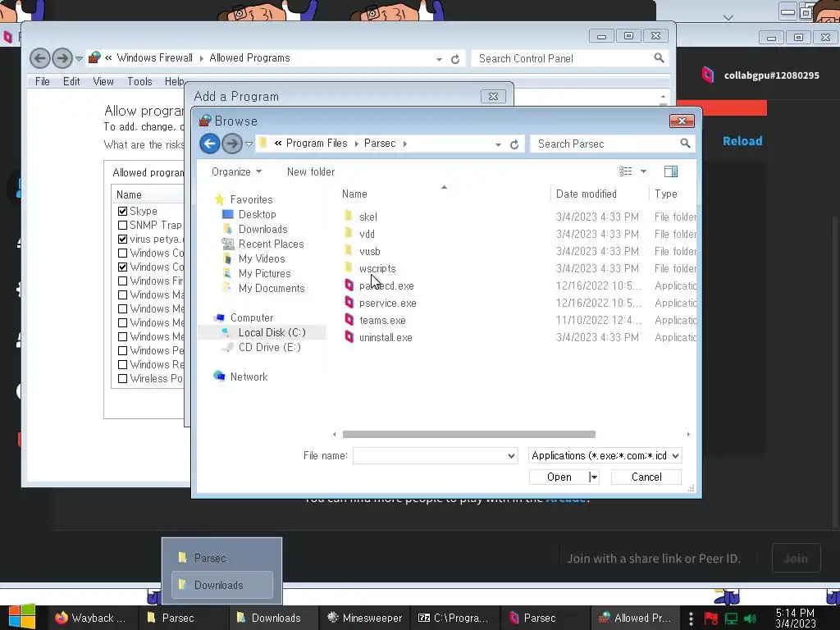The height and width of the screenshot is (630, 840).
Task: Select the parsecd.exe application icon
Action: pos(349,285)
